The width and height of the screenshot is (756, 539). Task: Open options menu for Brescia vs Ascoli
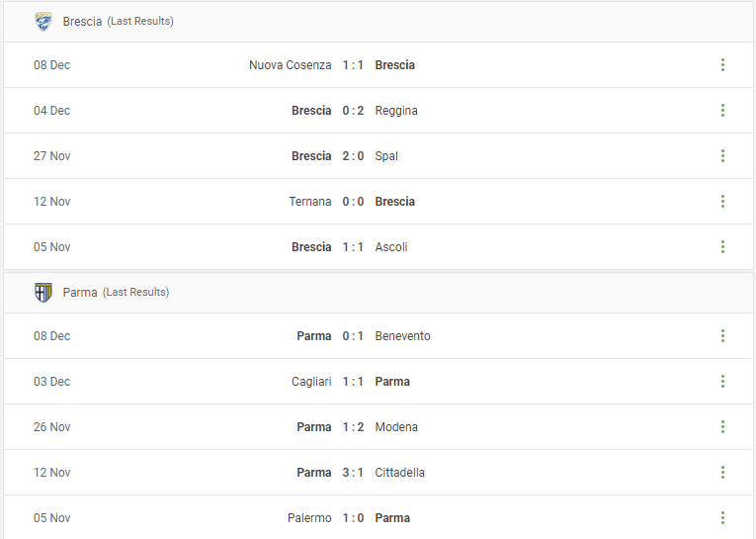point(722,247)
